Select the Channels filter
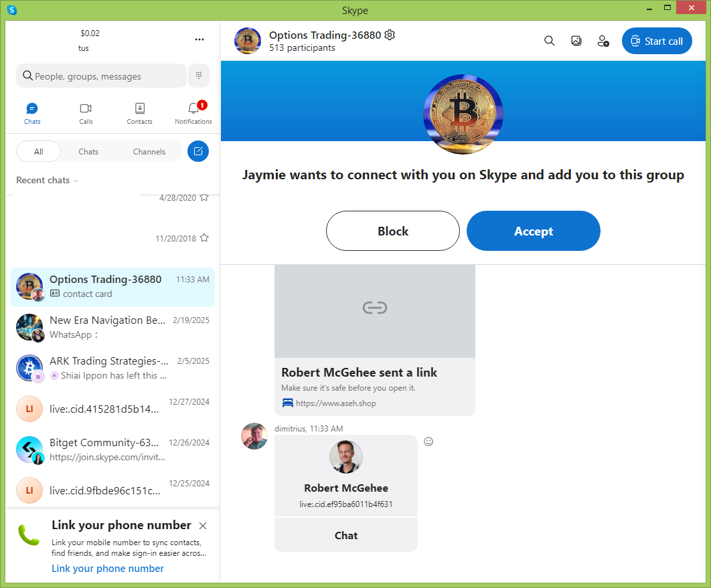711x588 pixels. (149, 151)
